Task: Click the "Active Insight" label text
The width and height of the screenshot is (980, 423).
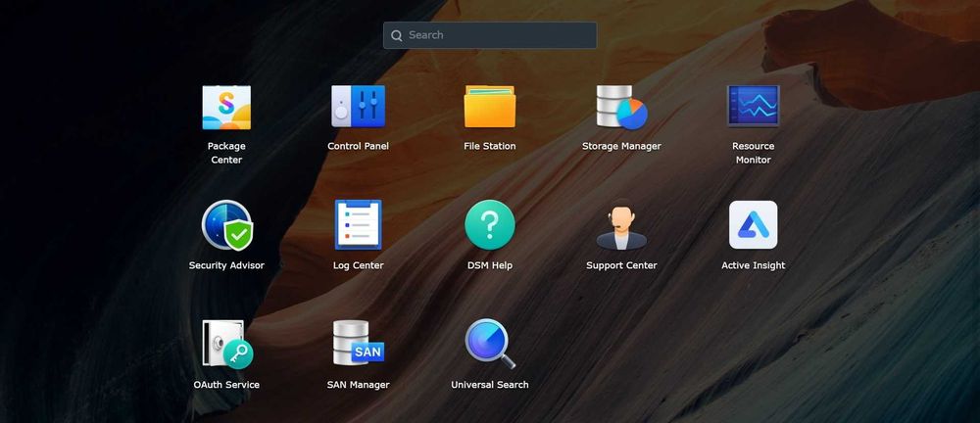Action: click(x=753, y=265)
